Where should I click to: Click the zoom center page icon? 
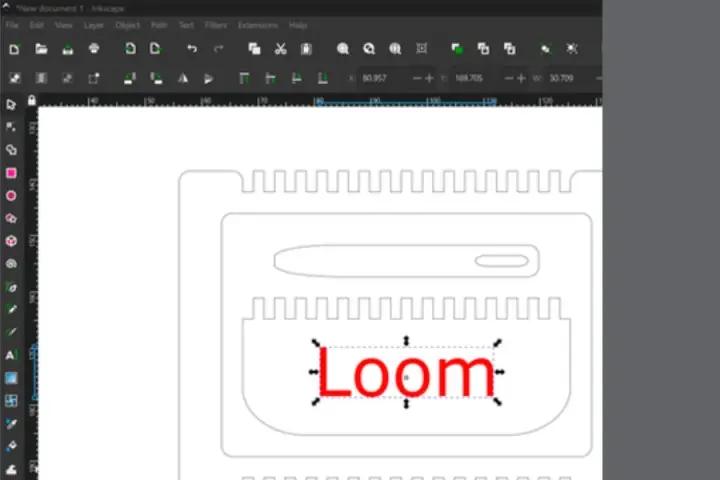point(422,49)
